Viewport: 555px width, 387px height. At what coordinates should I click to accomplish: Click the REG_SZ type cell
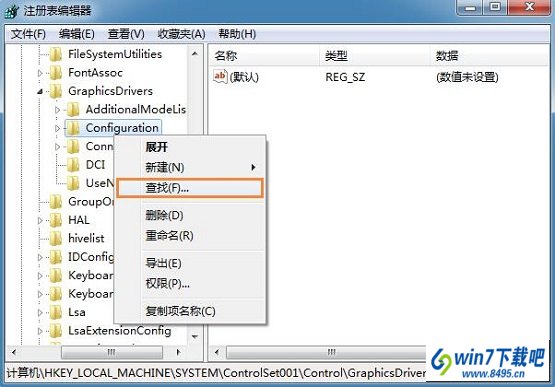tap(345, 77)
